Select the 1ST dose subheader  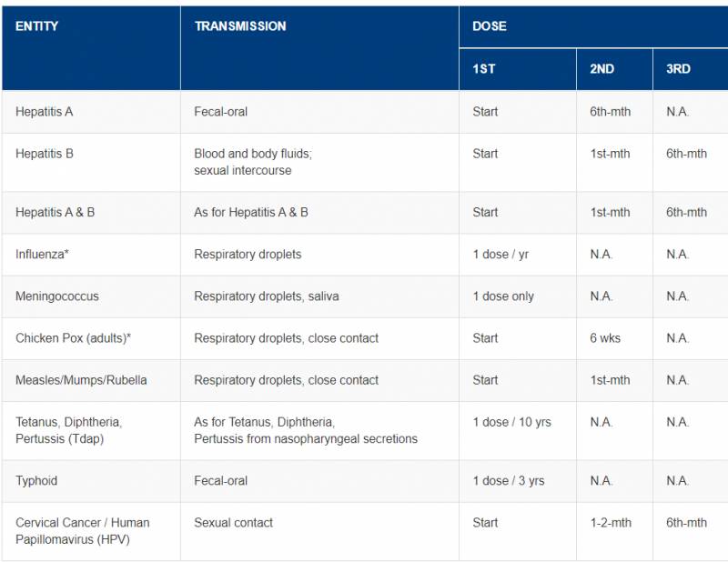pos(484,69)
